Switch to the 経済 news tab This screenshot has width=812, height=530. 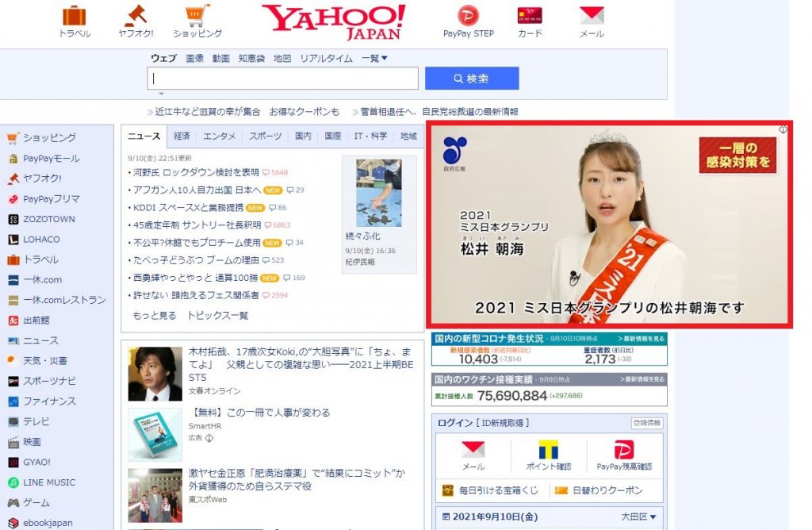pos(182,136)
